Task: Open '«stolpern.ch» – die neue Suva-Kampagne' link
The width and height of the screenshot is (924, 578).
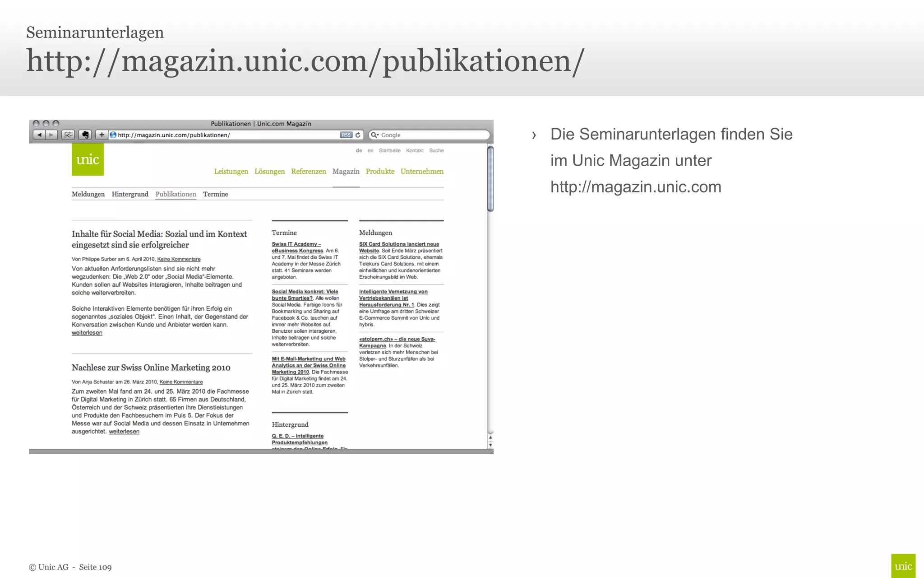Action: (x=397, y=342)
